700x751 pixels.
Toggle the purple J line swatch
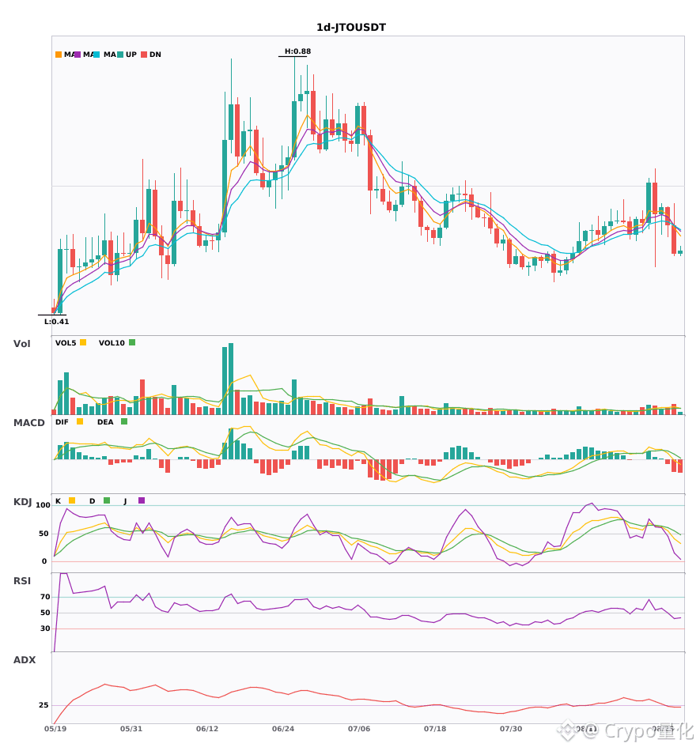point(142,500)
